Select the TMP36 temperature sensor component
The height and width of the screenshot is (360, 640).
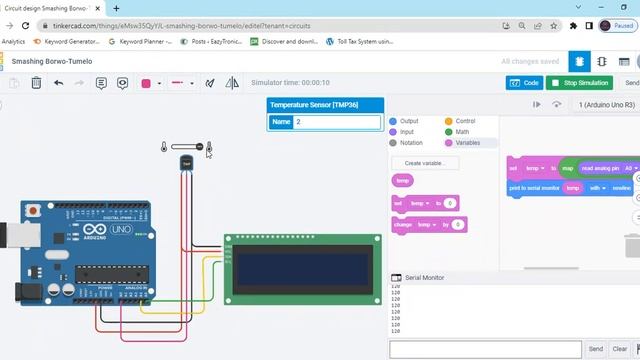point(186,163)
